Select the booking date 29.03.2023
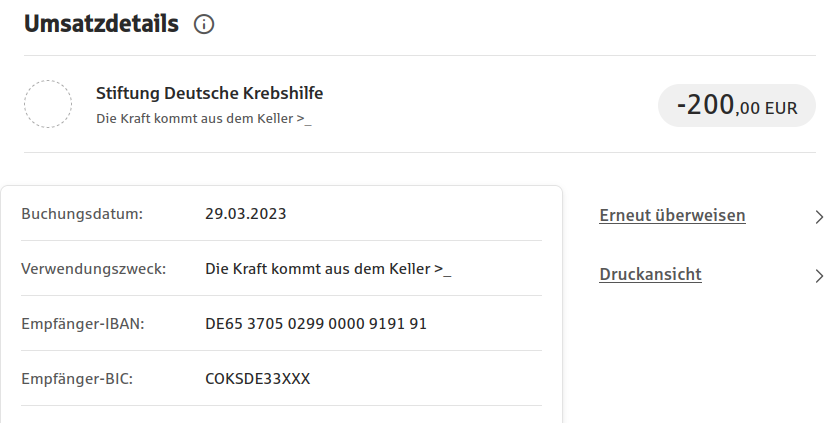The image size is (832, 423). point(246,213)
